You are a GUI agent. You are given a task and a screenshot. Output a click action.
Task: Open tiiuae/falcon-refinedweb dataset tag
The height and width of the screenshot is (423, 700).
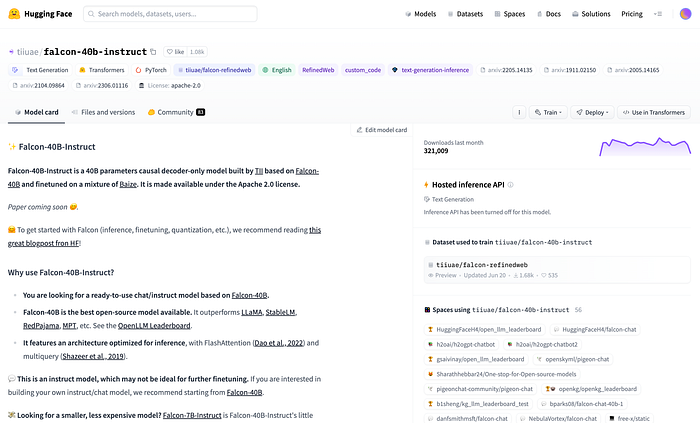pyautogui.click(x=214, y=70)
